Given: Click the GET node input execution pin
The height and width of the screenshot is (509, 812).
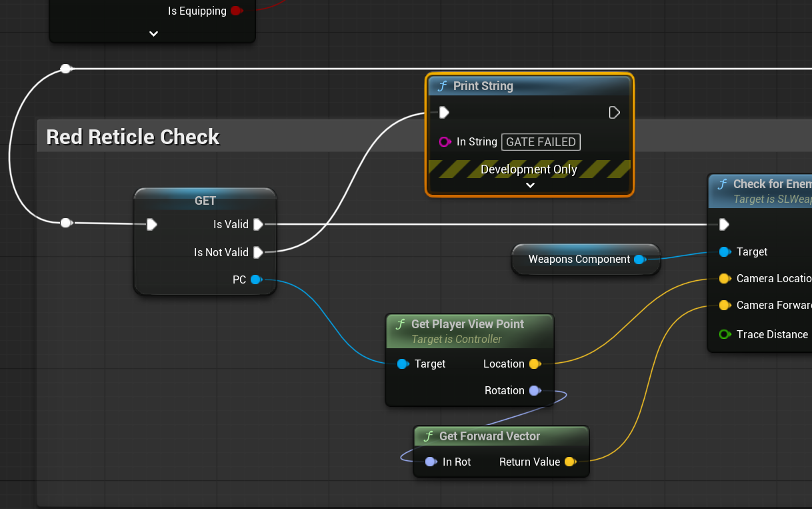Looking at the screenshot, I should tap(152, 224).
